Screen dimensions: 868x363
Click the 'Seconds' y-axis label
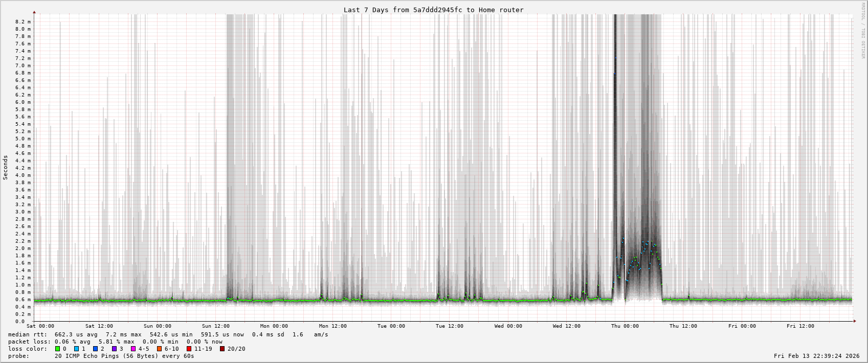coord(6,168)
